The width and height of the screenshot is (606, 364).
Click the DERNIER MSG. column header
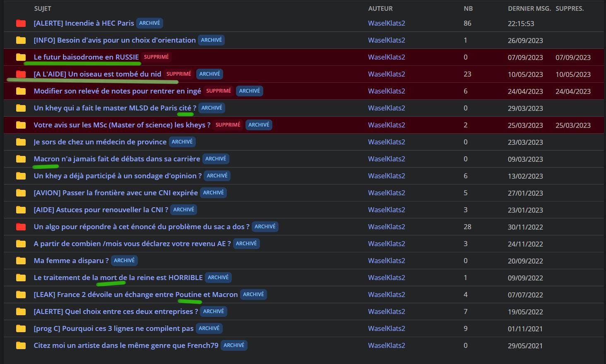coord(529,9)
